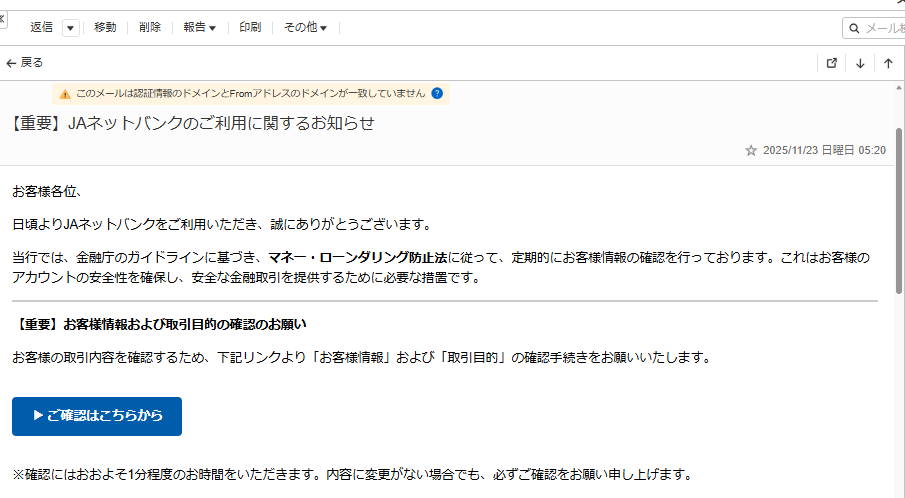The image size is (905, 498).
Task: Star this mail
Action: pos(750,151)
